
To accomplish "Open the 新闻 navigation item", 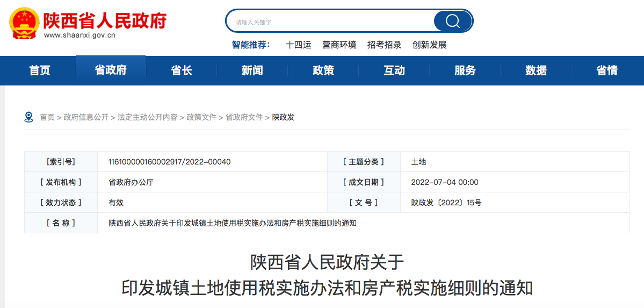I will (x=252, y=70).
